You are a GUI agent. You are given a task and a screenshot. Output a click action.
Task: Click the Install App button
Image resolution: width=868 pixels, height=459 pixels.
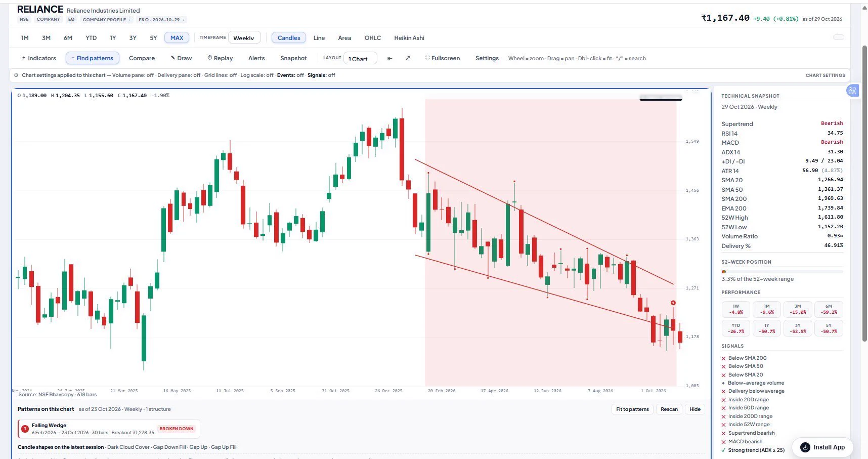click(x=822, y=447)
